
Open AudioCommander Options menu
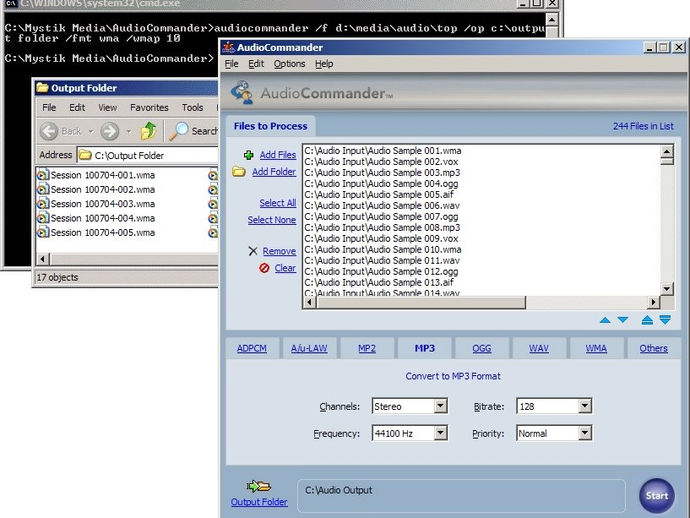tap(289, 64)
